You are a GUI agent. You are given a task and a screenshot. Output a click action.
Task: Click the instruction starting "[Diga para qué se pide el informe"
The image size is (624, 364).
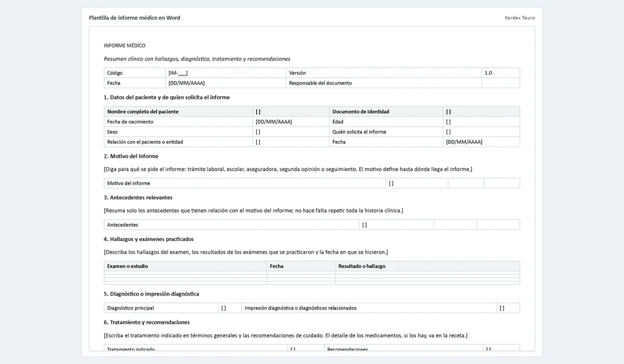(x=288, y=169)
